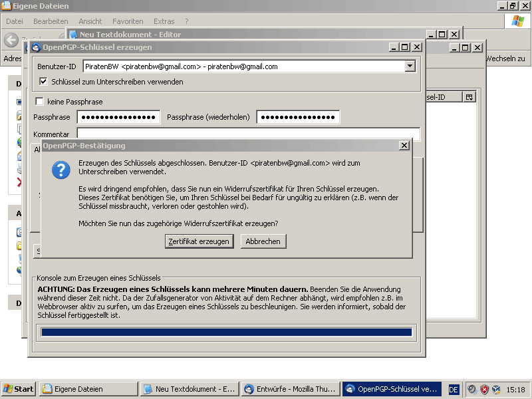Click the 15:18 clock in tray
Viewport: 532px width, 399px height.
coord(515,390)
